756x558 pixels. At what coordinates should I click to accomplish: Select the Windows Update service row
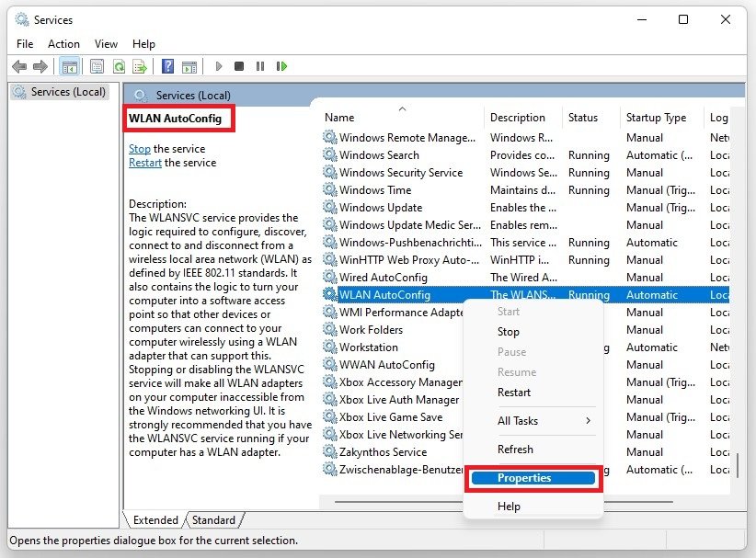381,208
